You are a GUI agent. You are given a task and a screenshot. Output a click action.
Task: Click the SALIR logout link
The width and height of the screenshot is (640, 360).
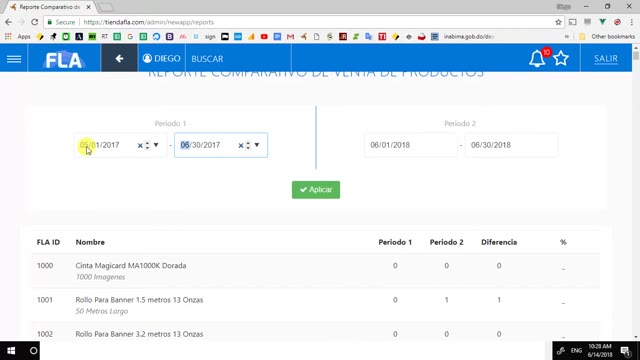coord(606,58)
